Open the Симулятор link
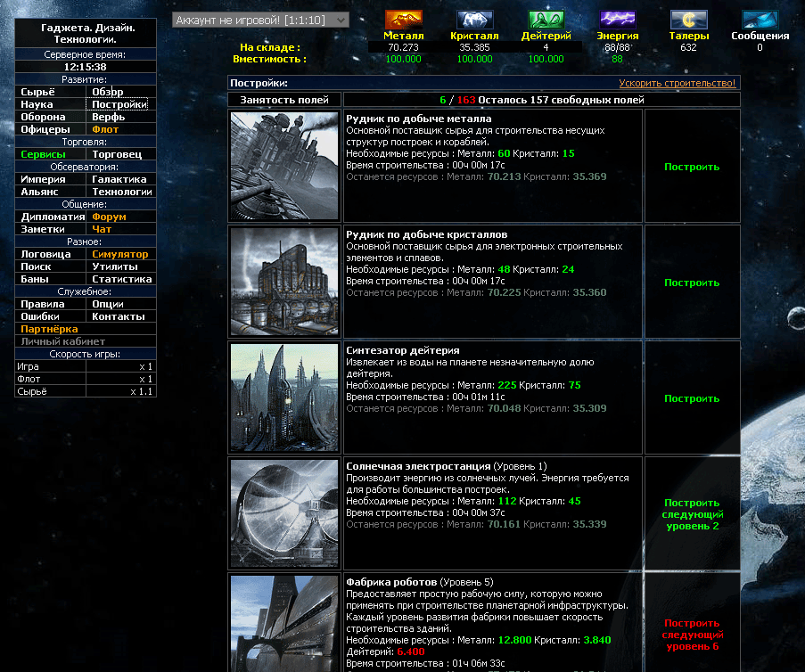805x672 pixels. click(x=119, y=254)
